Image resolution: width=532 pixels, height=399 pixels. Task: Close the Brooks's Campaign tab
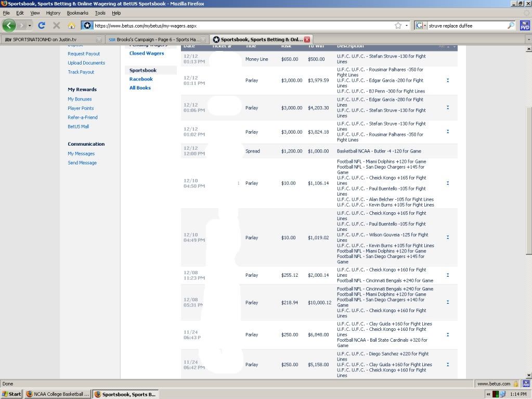(203, 40)
